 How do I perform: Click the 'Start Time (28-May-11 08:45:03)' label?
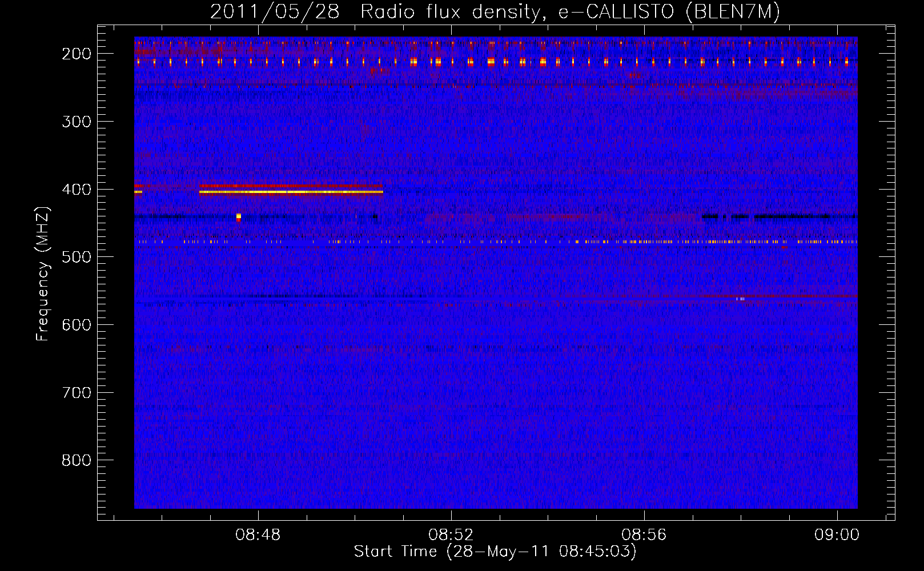[495, 552]
